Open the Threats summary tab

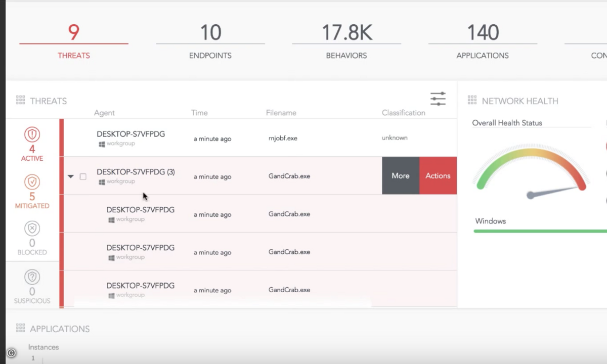tap(74, 42)
